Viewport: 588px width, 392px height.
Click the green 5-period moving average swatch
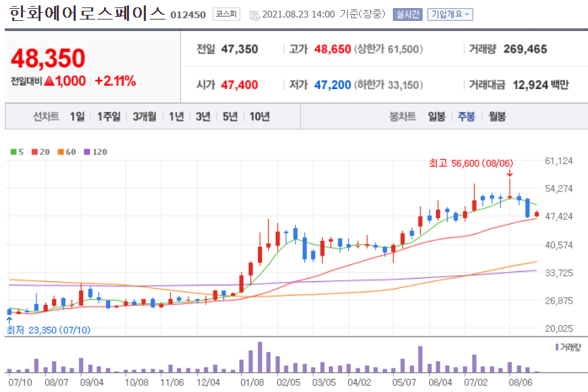(x=14, y=152)
